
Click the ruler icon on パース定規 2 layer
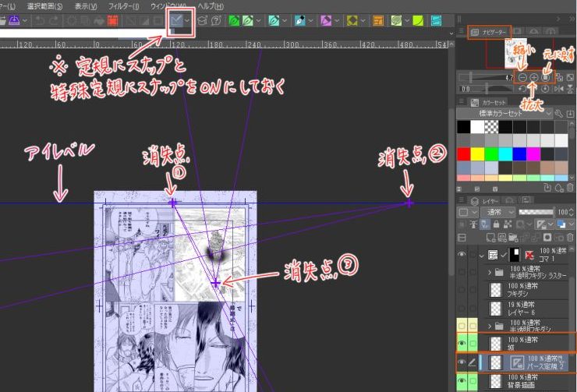[x=518, y=363]
